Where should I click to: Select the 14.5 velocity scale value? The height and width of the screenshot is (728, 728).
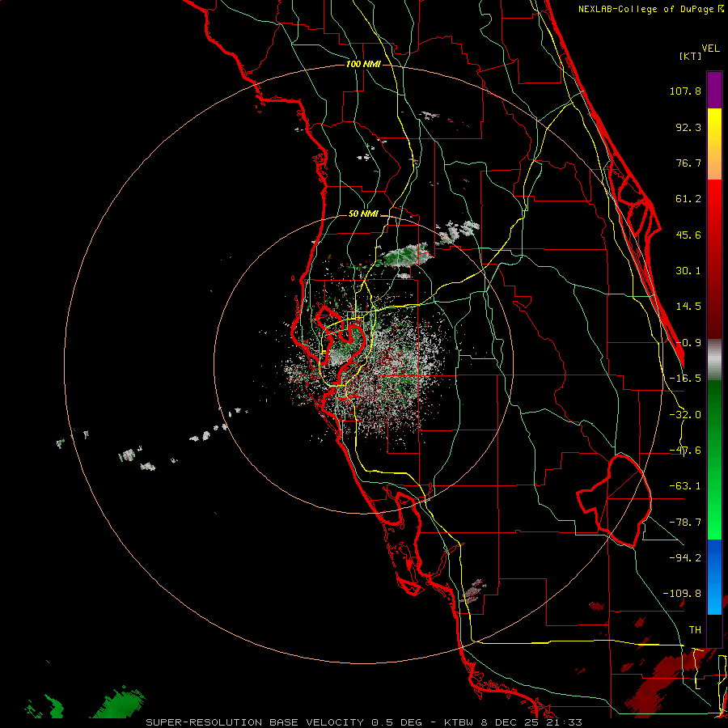[x=688, y=307]
